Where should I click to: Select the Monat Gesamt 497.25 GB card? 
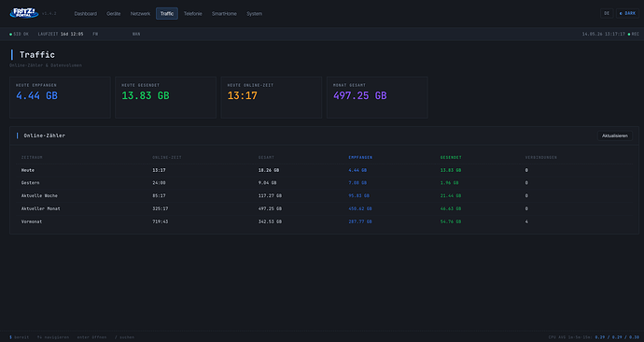(x=377, y=97)
